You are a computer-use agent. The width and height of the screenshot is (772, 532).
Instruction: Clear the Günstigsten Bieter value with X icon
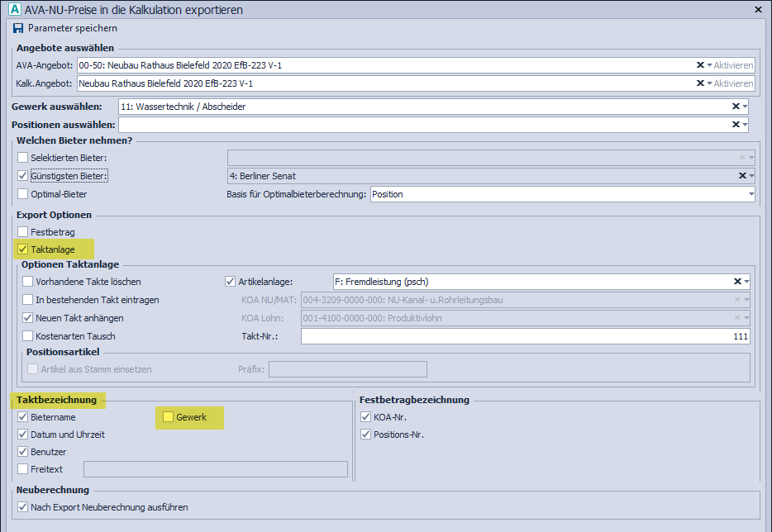point(741,176)
